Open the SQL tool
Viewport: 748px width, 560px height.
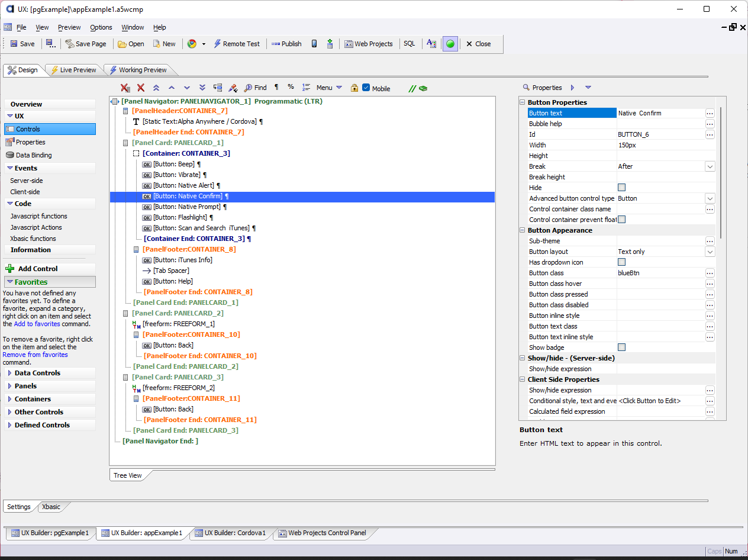(410, 44)
